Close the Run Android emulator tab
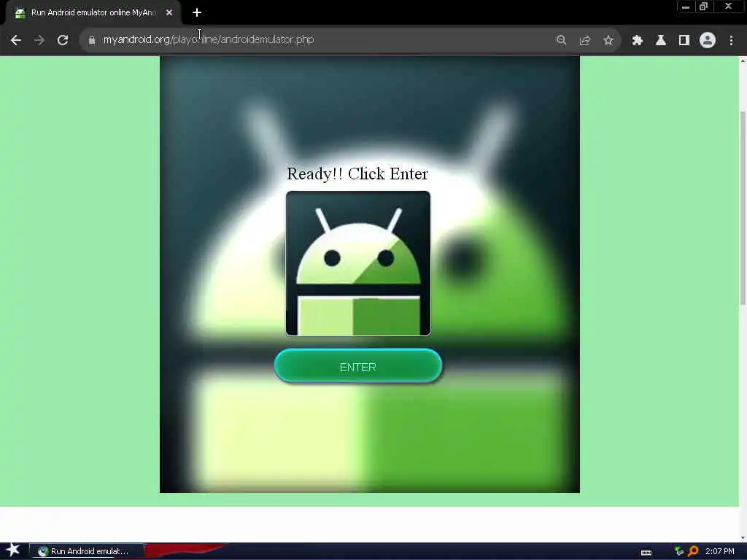This screenshot has height=560, width=747. (x=169, y=13)
